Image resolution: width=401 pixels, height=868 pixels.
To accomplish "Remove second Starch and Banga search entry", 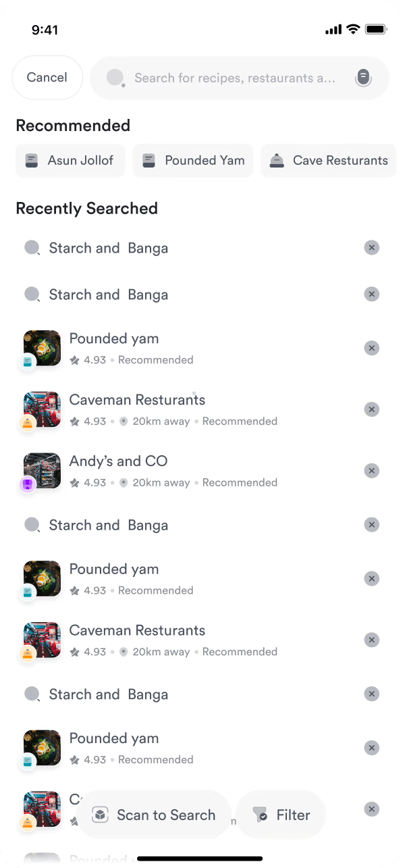I will 371,295.
